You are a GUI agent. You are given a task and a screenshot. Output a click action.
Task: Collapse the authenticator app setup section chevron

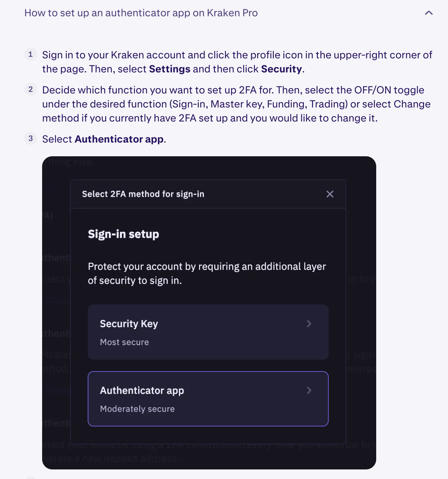pos(429,13)
